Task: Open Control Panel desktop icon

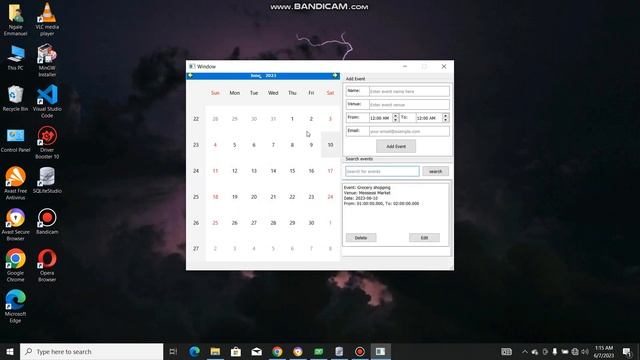Action: [x=16, y=140]
